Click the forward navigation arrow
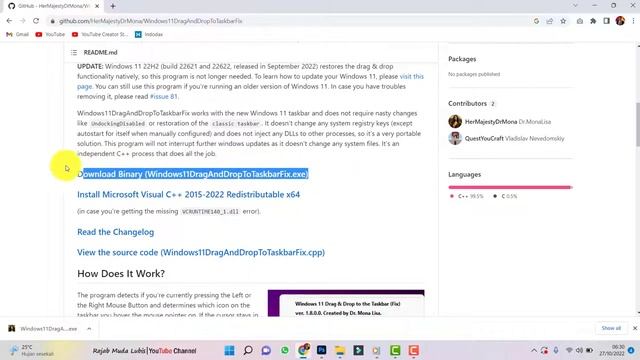This screenshot has height=360, width=640. (x=22, y=21)
